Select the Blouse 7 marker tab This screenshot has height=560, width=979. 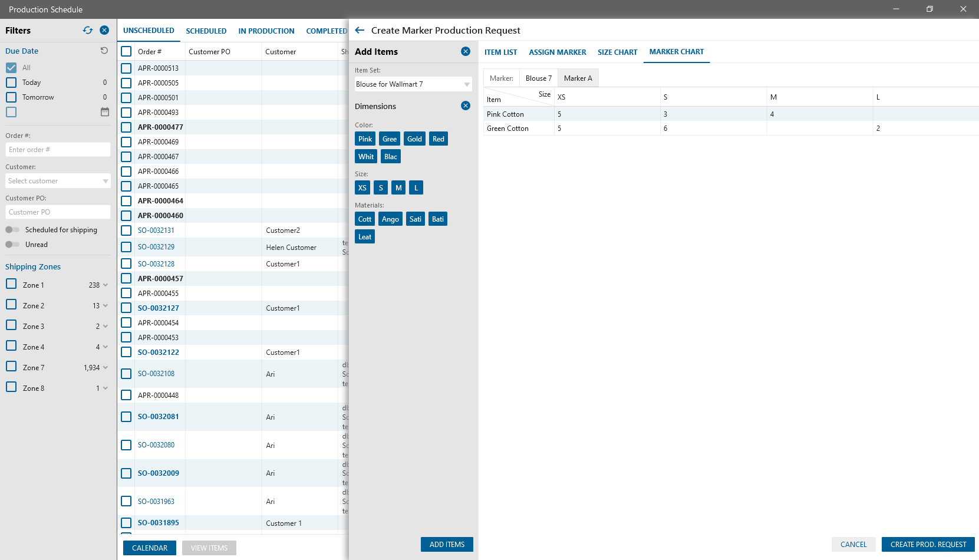tap(539, 78)
